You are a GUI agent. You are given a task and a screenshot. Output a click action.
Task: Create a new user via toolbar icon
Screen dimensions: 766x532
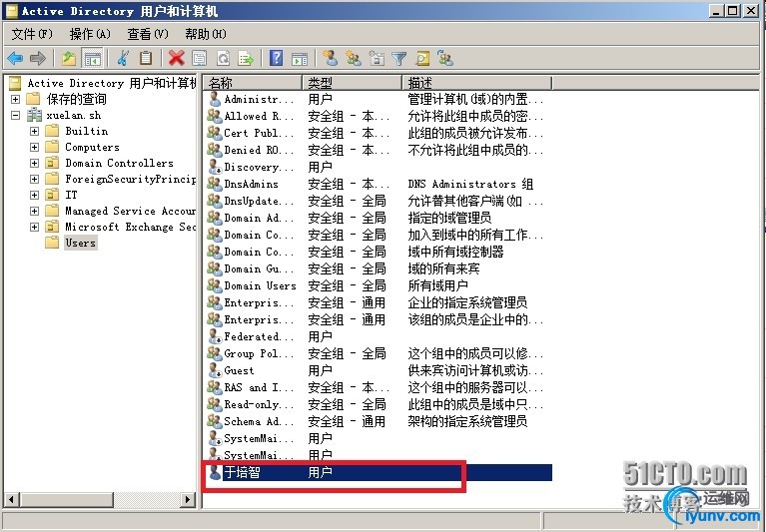[331, 59]
